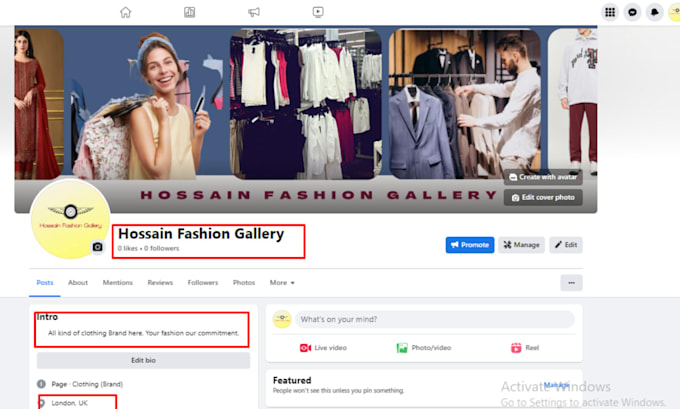Click the Hossain Fashion Gallery profile picture

click(70, 219)
